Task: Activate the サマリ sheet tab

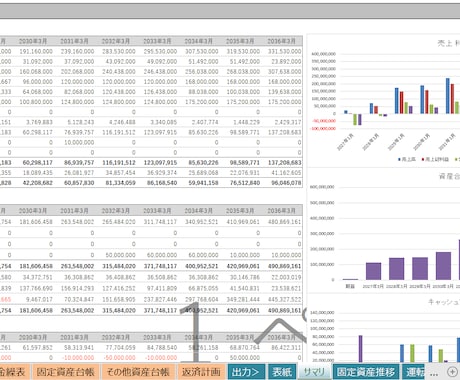Action: click(x=314, y=372)
